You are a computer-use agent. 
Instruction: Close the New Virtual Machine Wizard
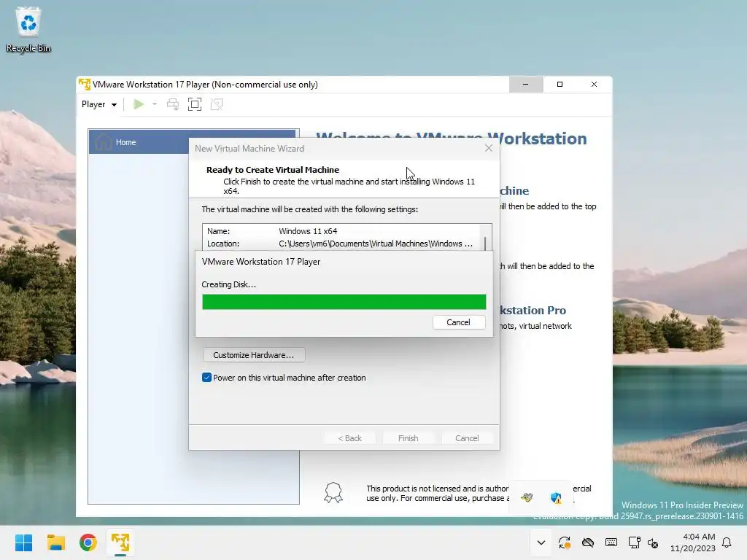pos(488,148)
